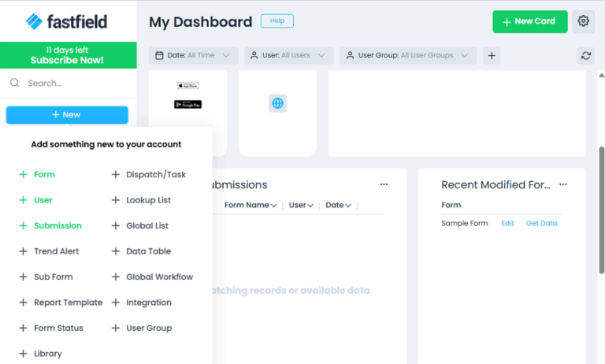Open Submissions card options ellipsis

click(x=384, y=184)
